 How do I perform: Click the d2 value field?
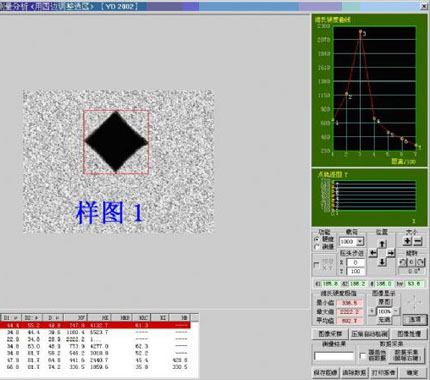(358, 284)
